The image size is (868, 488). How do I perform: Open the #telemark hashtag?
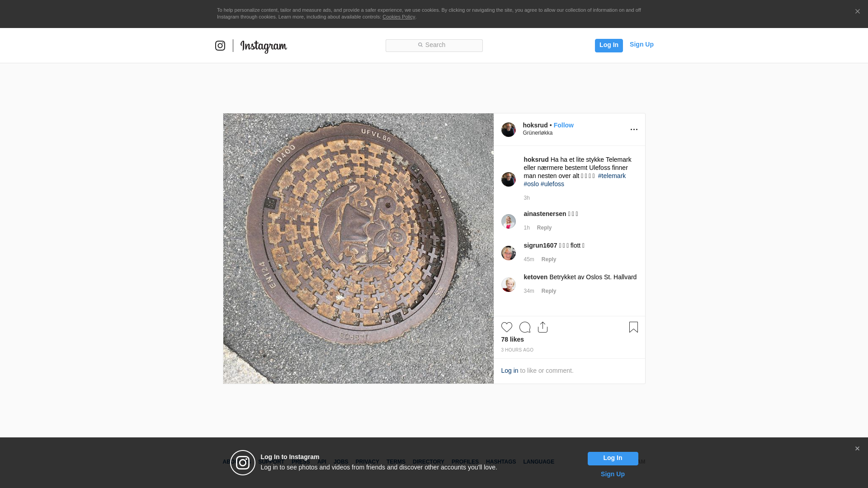[x=612, y=176]
